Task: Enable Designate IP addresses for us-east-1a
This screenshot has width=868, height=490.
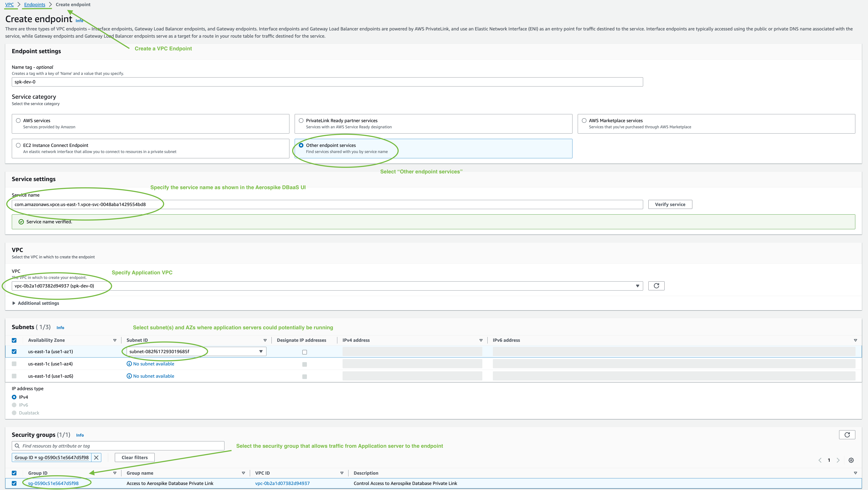Action: 304,352
